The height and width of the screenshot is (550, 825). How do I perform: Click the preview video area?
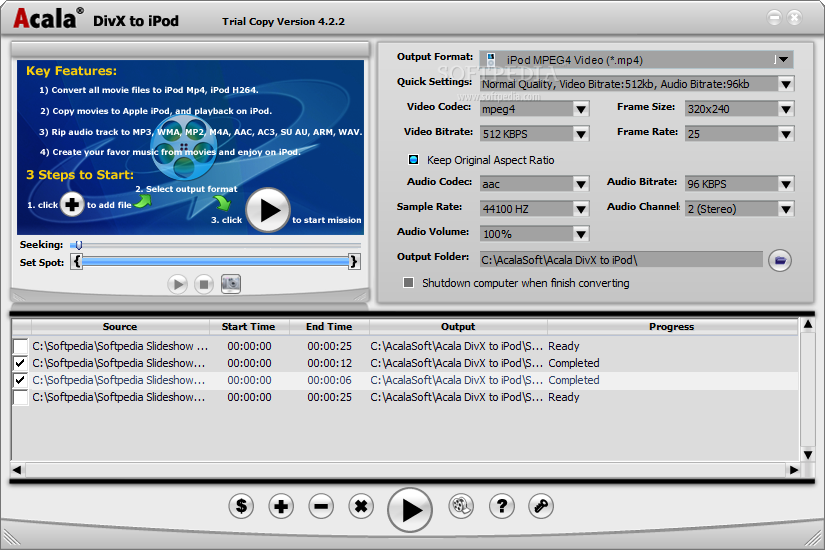click(190, 147)
